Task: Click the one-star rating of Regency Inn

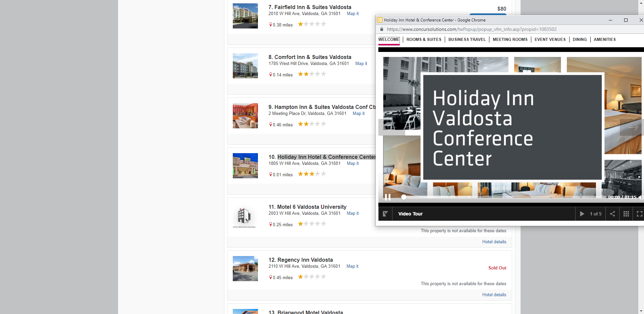Action: 312,276
